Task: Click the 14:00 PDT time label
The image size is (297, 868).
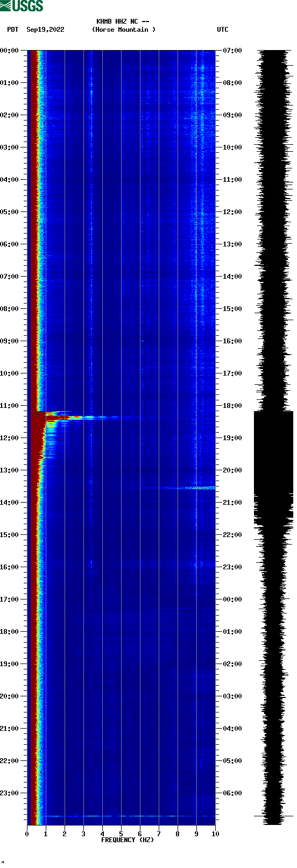Action: click(x=9, y=503)
